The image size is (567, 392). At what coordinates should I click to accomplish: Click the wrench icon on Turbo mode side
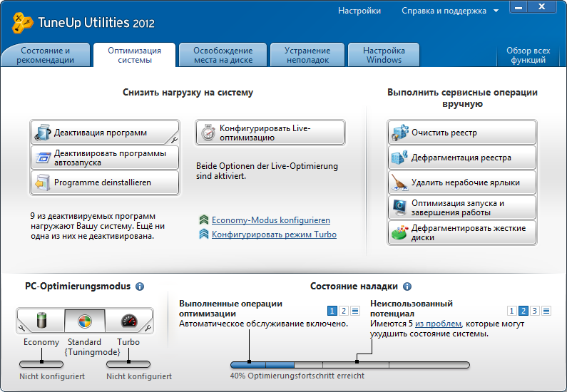click(x=148, y=328)
